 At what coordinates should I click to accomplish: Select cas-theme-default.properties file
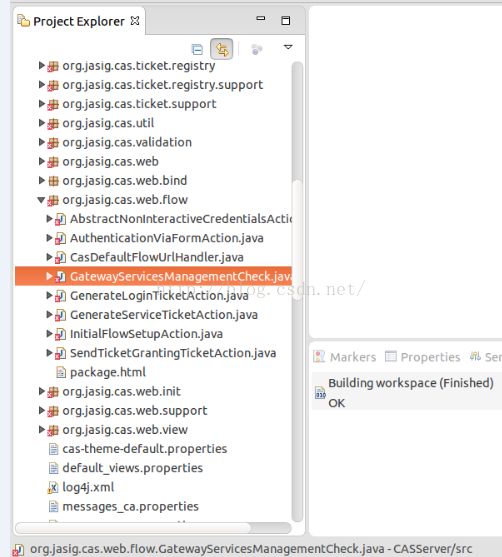(145, 449)
